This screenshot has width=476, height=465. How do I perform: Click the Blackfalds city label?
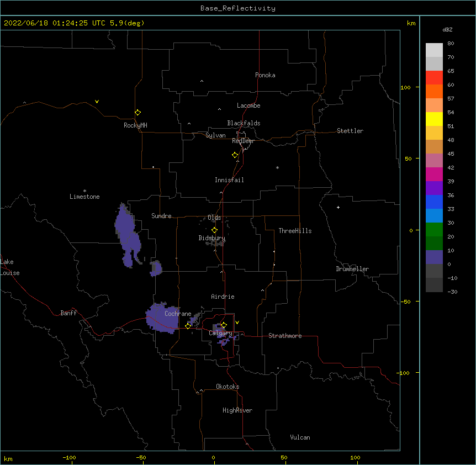pos(244,123)
